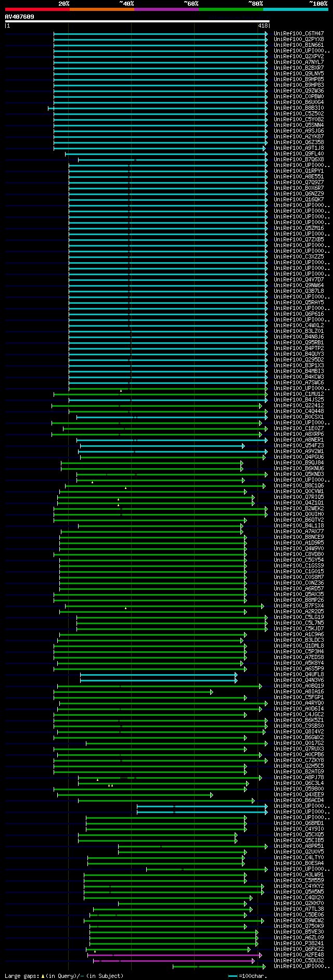Select label UniRef100_P38241
Screen dimensions: 333x980
tap(299, 943)
